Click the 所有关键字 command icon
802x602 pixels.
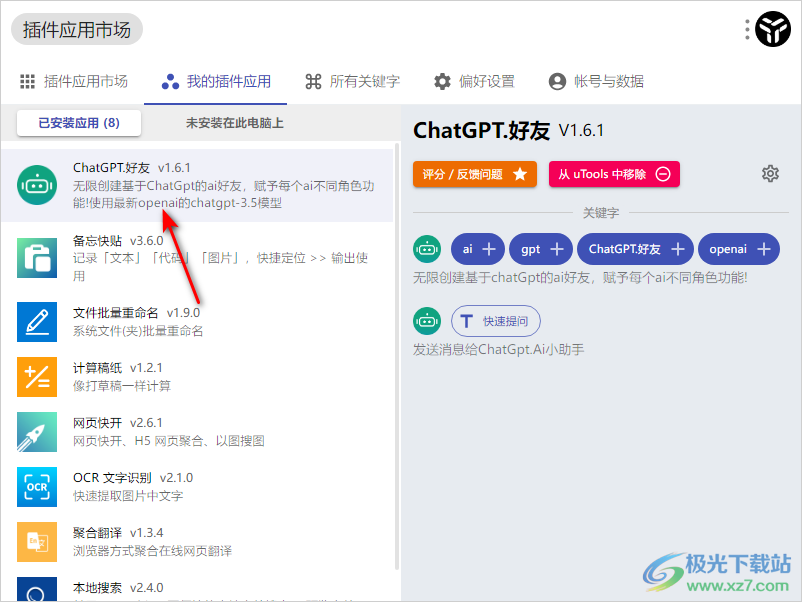pyautogui.click(x=313, y=81)
